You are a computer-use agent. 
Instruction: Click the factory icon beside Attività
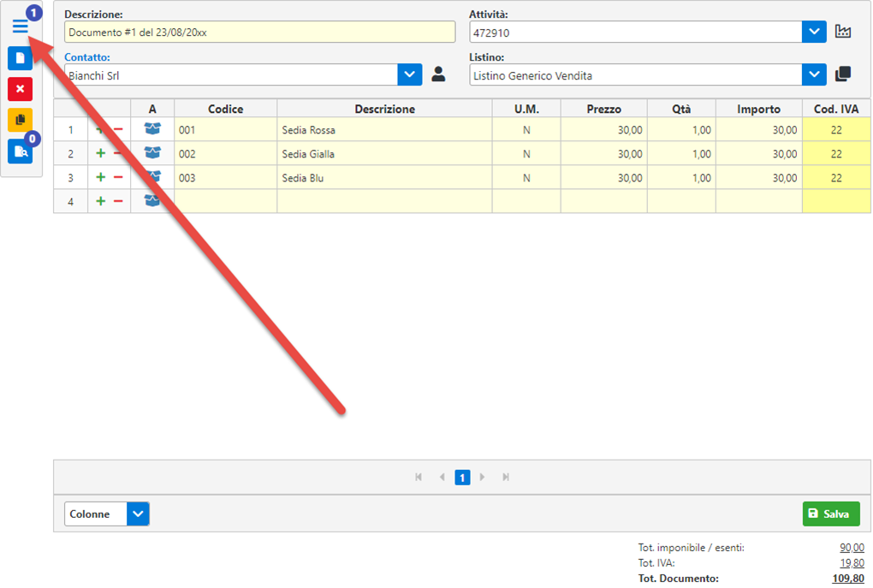click(843, 31)
